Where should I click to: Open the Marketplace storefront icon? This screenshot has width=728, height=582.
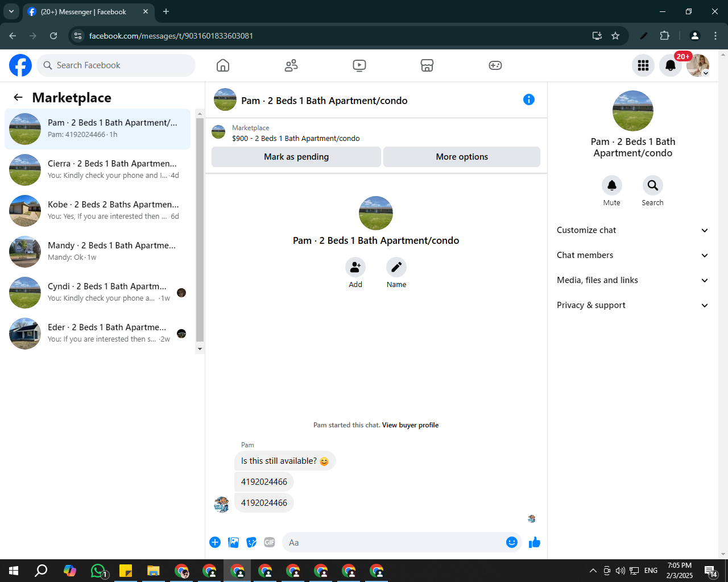click(x=427, y=65)
